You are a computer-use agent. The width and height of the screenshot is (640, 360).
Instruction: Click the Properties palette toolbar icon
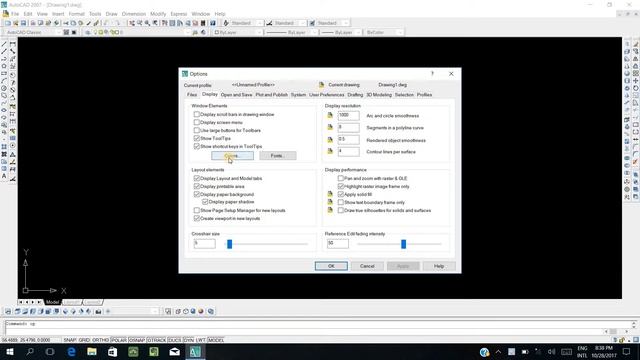click(164, 23)
